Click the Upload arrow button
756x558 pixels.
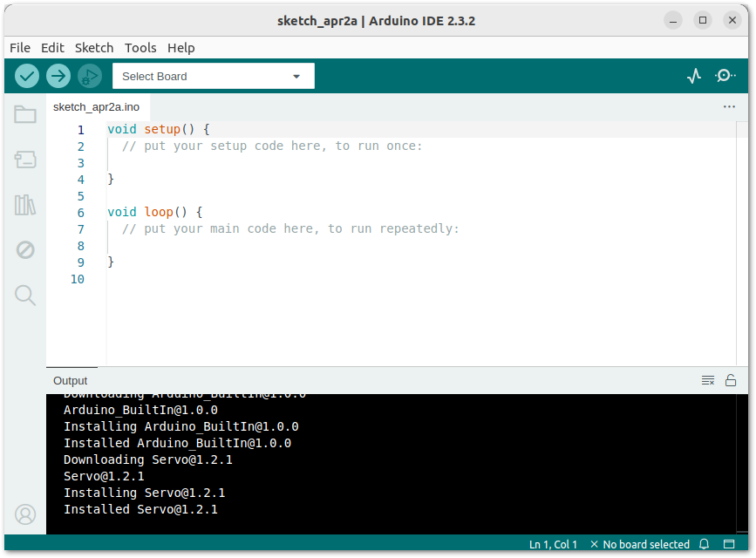(58, 76)
